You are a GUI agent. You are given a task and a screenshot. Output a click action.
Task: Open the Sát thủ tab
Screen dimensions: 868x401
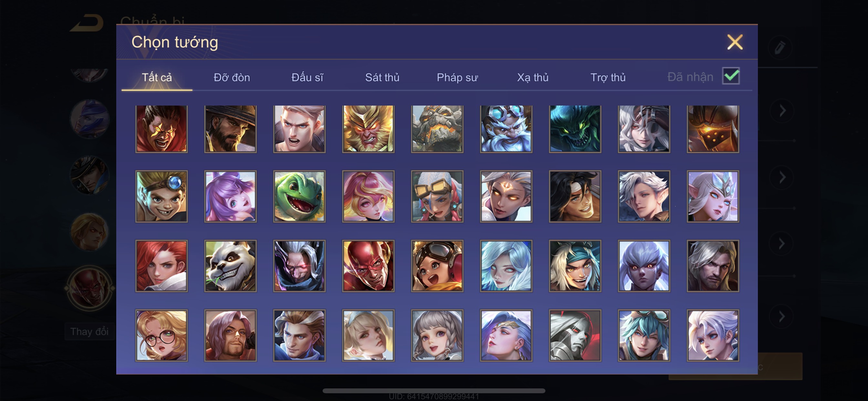pos(382,77)
